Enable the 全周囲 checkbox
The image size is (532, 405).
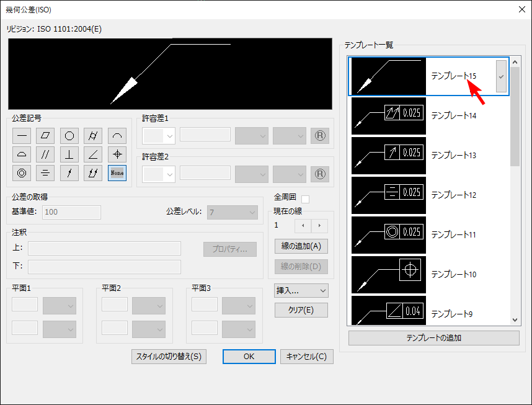pos(305,199)
